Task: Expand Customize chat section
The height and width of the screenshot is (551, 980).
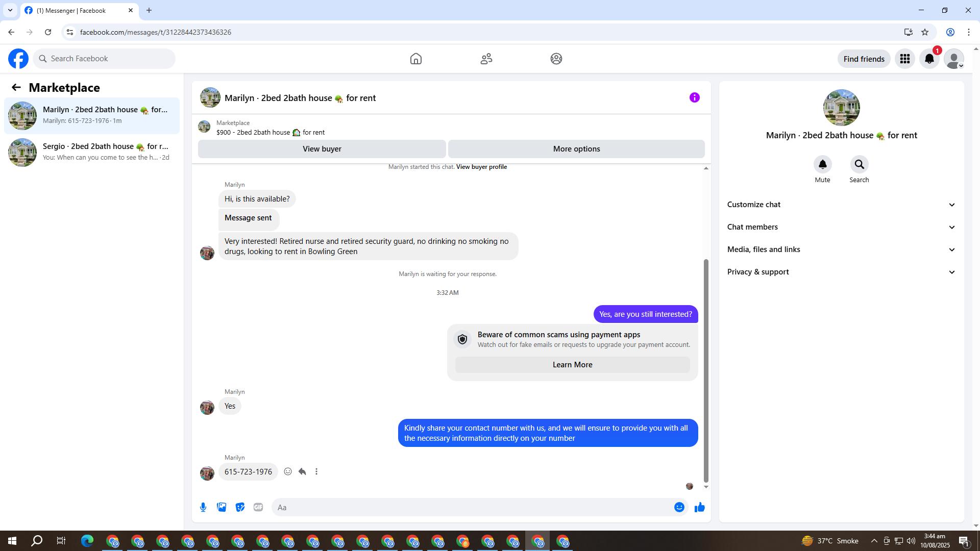Action: click(841, 205)
